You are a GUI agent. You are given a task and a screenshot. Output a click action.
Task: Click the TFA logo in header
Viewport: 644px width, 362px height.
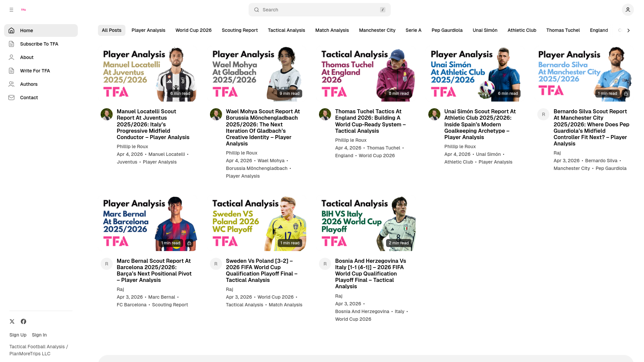click(23, 10)
